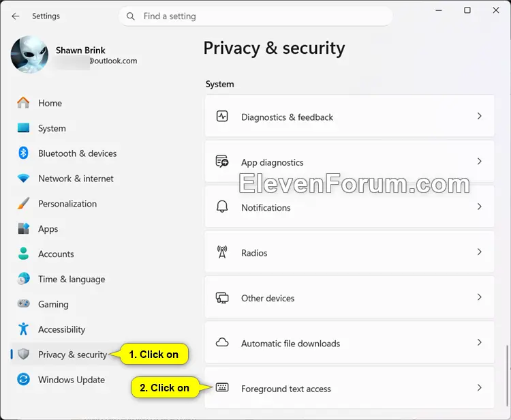511x420 pixels.
Task: Open App diagnostics label
Action: pyautogui.click(x=272, y=162)
